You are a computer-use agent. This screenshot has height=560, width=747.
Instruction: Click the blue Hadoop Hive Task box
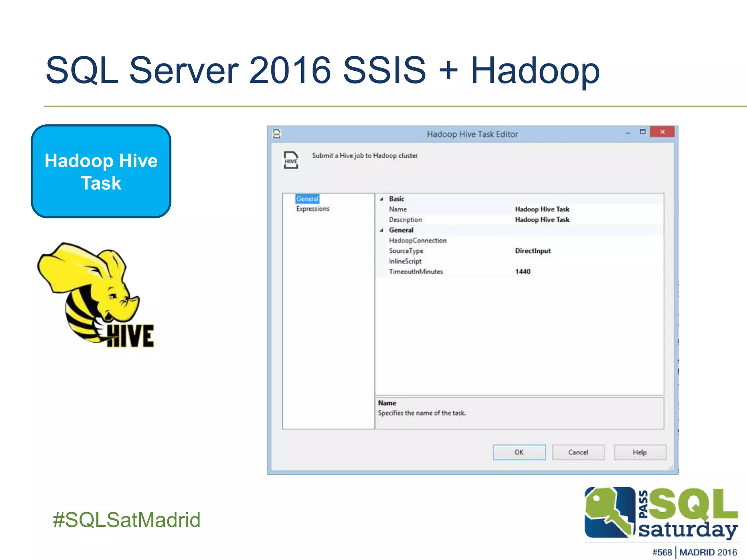(x=101, y=171)
